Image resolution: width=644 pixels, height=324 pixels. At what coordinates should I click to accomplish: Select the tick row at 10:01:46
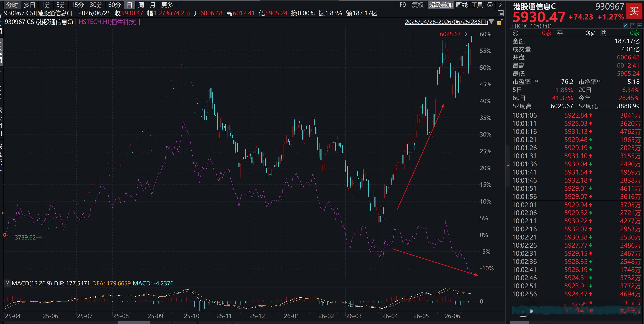[576, 180]
